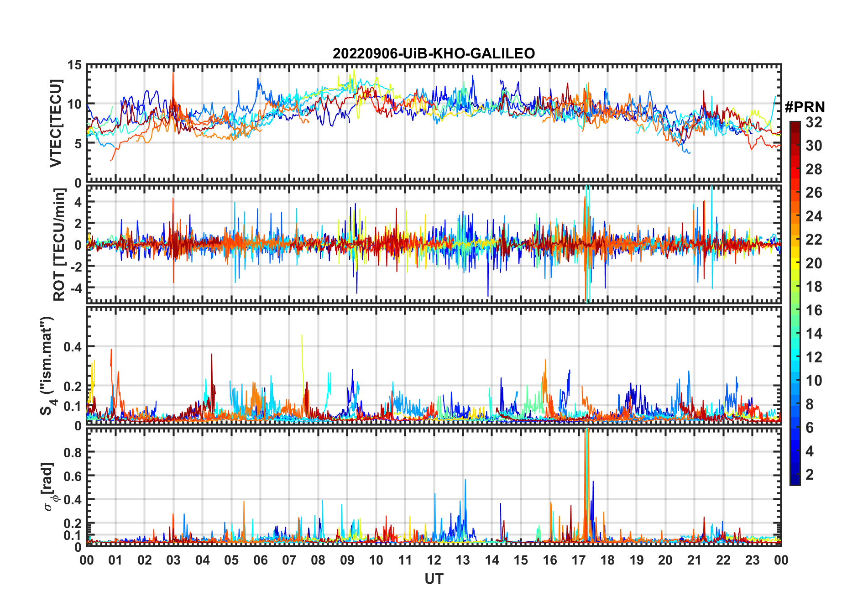868x607 pixels.
Task: Click UT axis tick label 13
Action: click(x=463, y=560)
